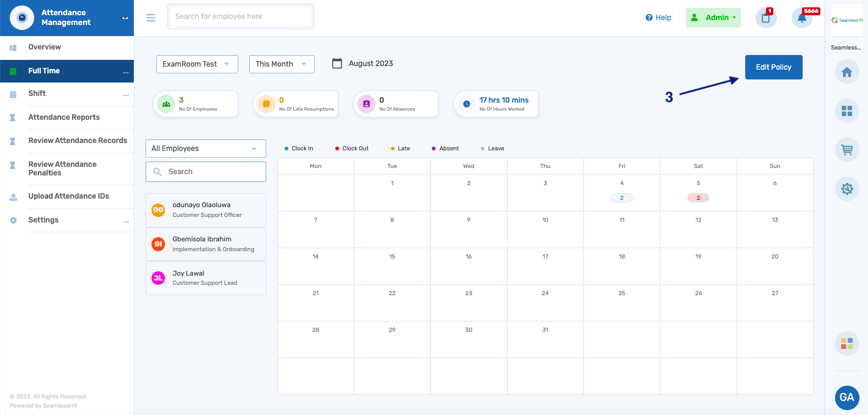This screenshot has height=415, width=868.
Task: Open the settings gear on right sidebar
Action: coord(847,188)
